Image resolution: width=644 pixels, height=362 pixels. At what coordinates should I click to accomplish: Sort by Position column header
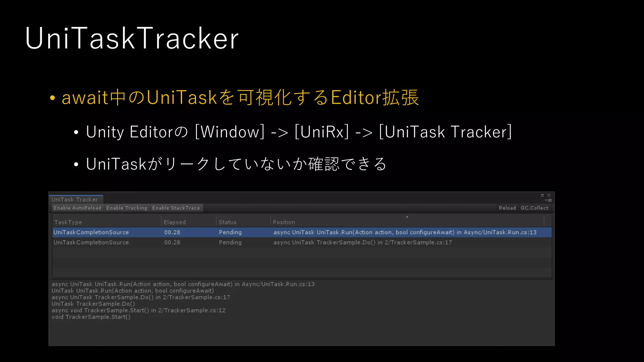(407, 222)
